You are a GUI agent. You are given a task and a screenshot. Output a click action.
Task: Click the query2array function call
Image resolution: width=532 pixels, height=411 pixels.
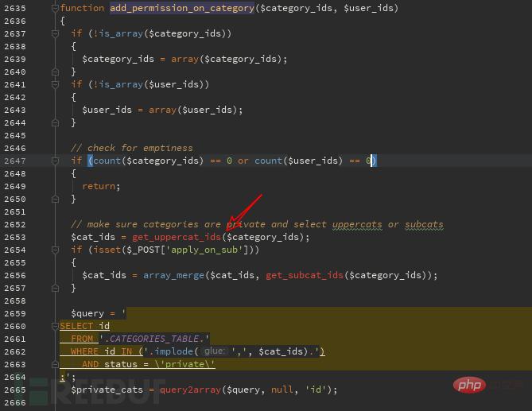(x=190, y=390)
